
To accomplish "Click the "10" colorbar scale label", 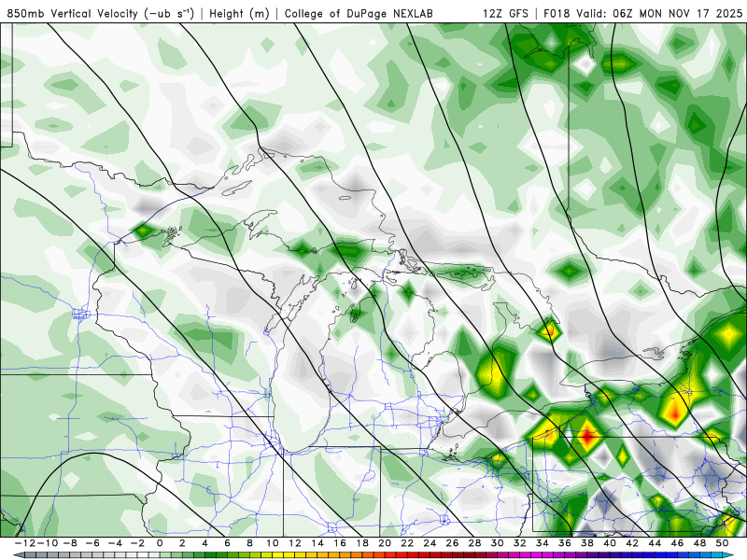I will [273, 543].
